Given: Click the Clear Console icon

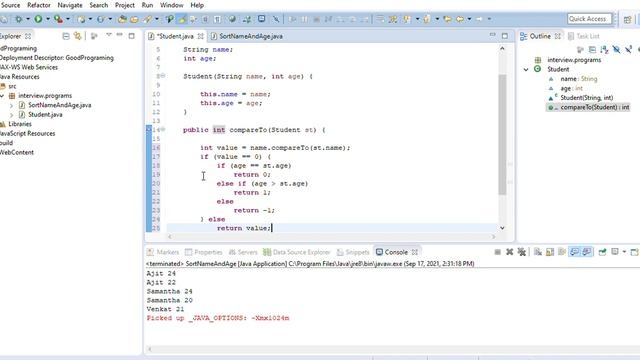Looking at the screenshot, I should tap(538, 252).
